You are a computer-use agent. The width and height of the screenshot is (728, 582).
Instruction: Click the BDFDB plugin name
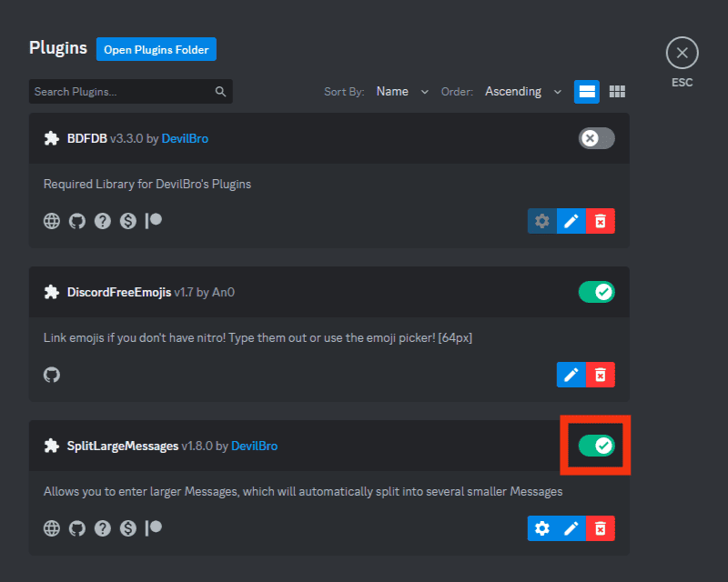coord(87,139)
